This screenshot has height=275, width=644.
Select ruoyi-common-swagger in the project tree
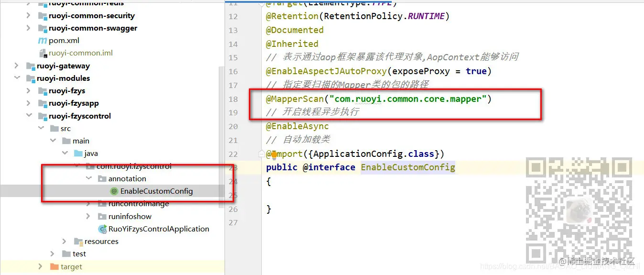pyautogui.click(x=93, y=28)
